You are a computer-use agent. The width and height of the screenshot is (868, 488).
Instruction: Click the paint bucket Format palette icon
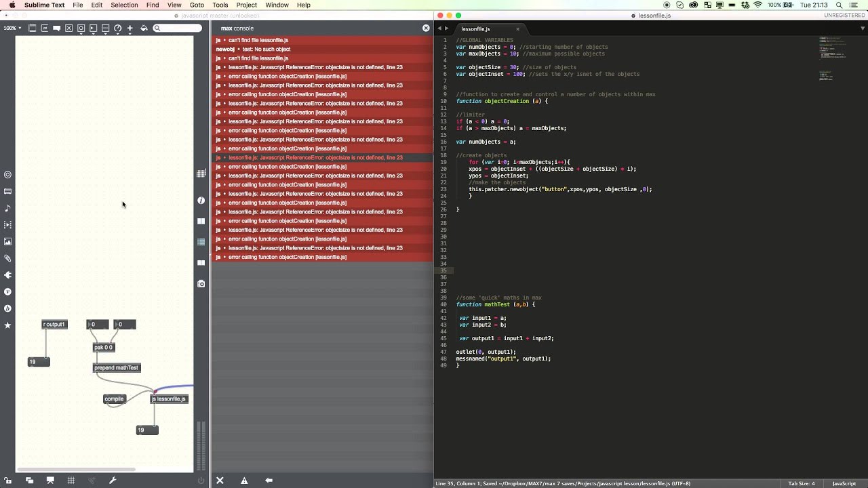point(144,28)
